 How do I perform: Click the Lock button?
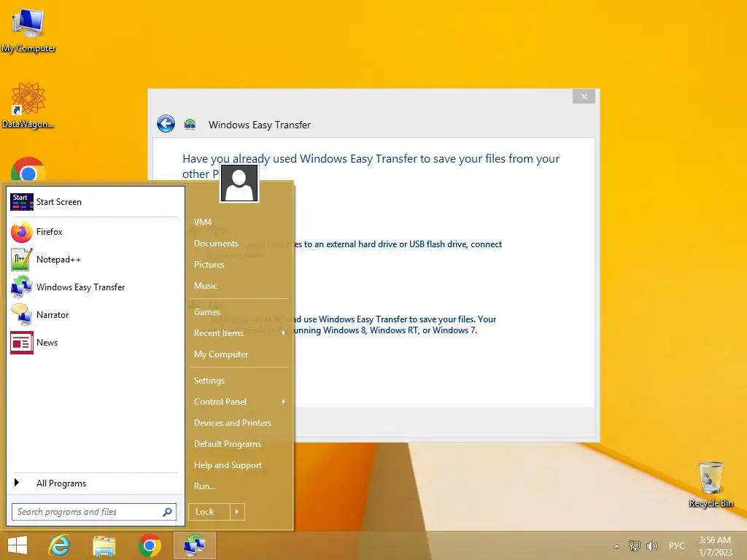tap(209, 512)
